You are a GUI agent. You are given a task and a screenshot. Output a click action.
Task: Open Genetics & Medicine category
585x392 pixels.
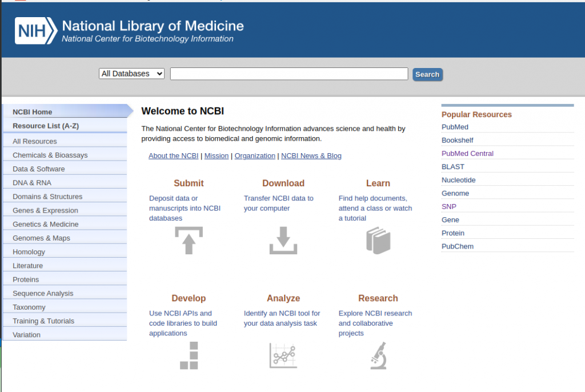coord(65,224)
